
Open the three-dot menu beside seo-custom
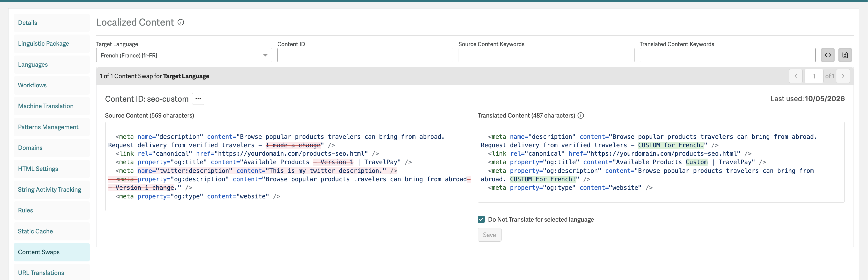coord(198,99)
